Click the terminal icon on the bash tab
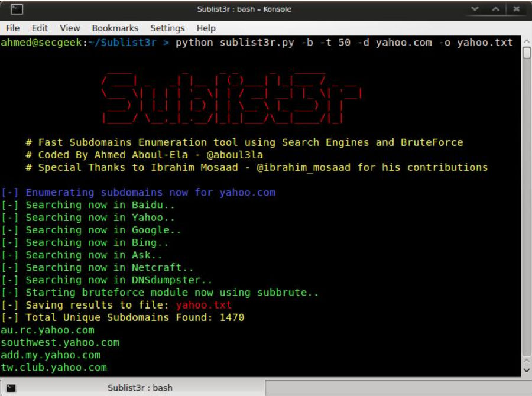 tap(11, 388)
